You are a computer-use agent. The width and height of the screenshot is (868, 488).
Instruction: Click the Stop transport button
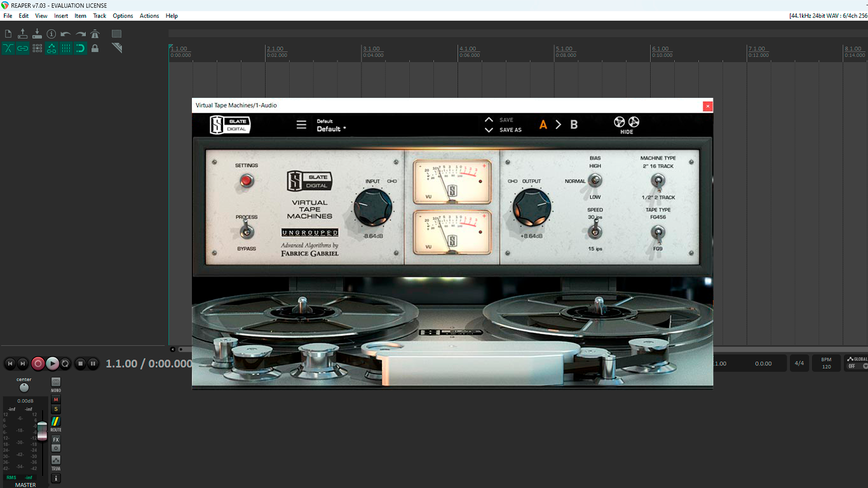80,363
